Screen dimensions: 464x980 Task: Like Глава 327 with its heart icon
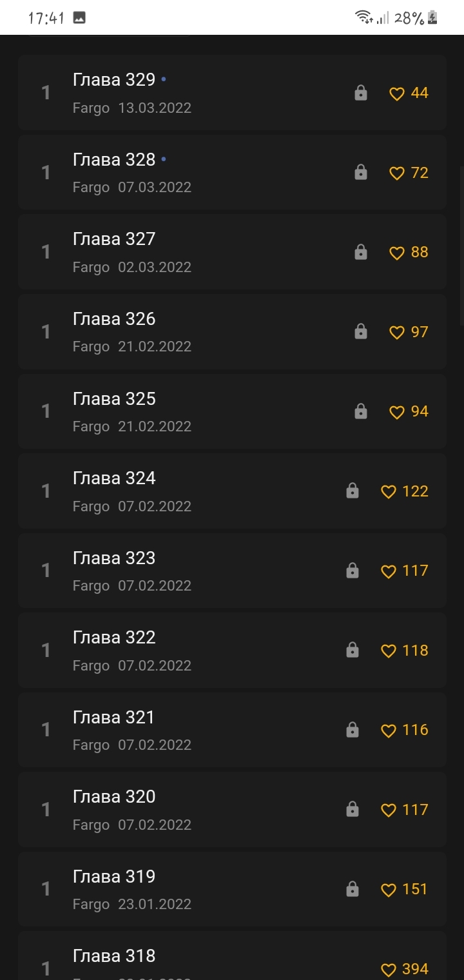click(397, 253)
